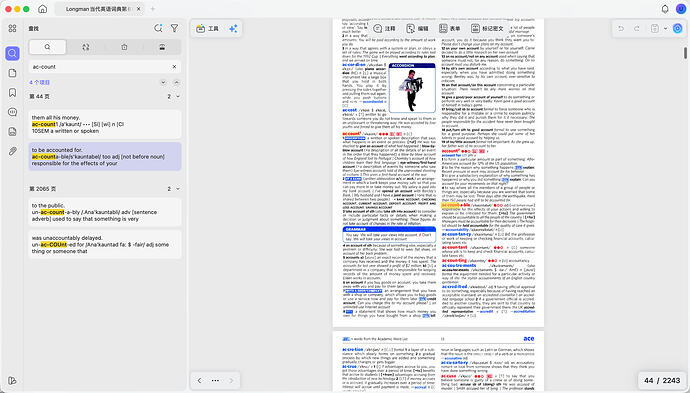This screenshot has width=690, height=393.
Task: Select the active search panel icon in sidebar
Action: click(12, 54)
